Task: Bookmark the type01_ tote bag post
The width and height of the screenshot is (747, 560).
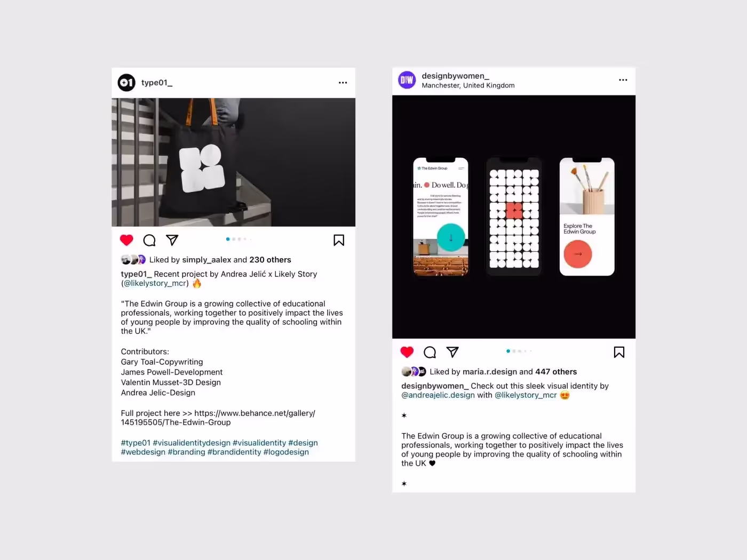Action: click(339, 240)
